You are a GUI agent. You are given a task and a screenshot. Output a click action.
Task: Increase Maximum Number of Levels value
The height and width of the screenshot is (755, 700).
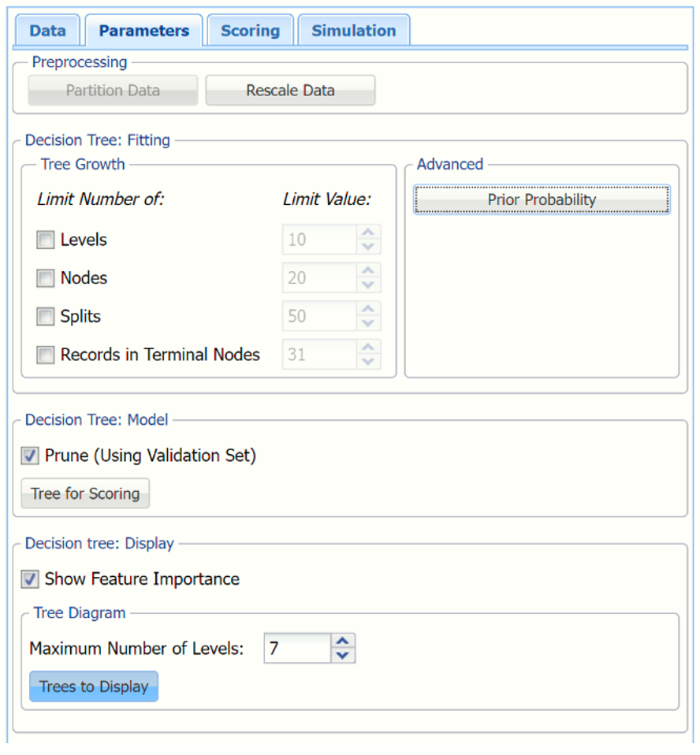pos(343,641)
